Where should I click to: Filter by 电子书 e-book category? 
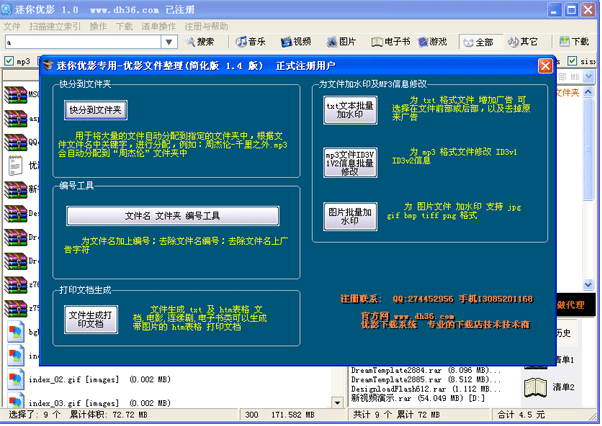(x=391, y=41)
